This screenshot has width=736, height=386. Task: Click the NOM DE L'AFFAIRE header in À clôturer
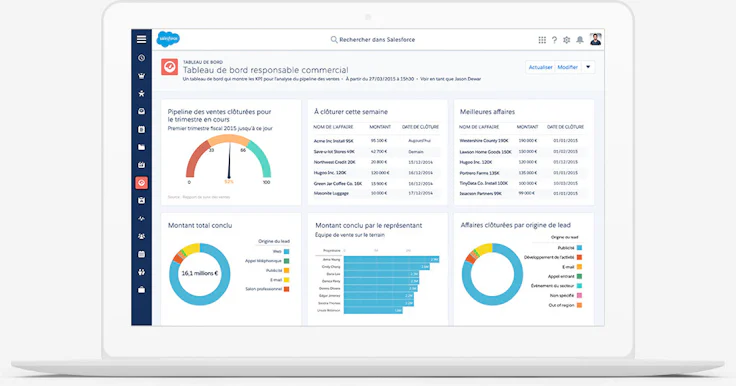pos(333,127)
